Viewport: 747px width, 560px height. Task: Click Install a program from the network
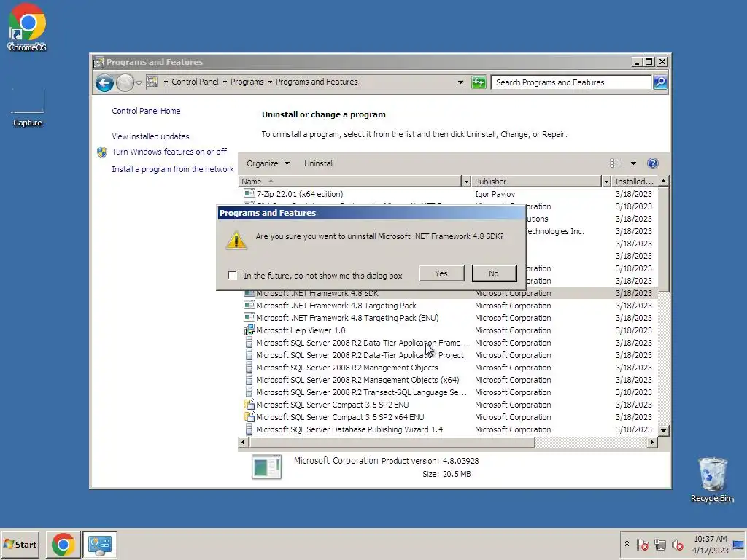[x=172, y=169]
